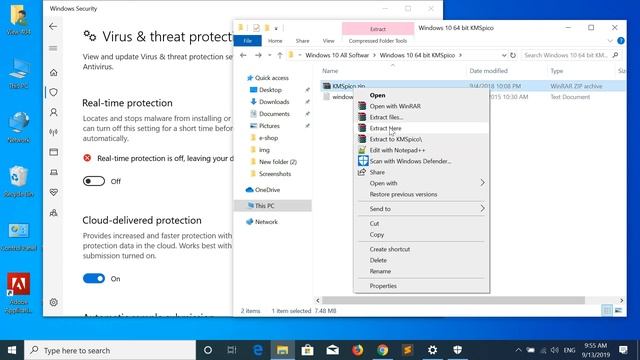Choose Scan with Windows Defender...
Screen dimensions: 640x360
click(421, 161)
